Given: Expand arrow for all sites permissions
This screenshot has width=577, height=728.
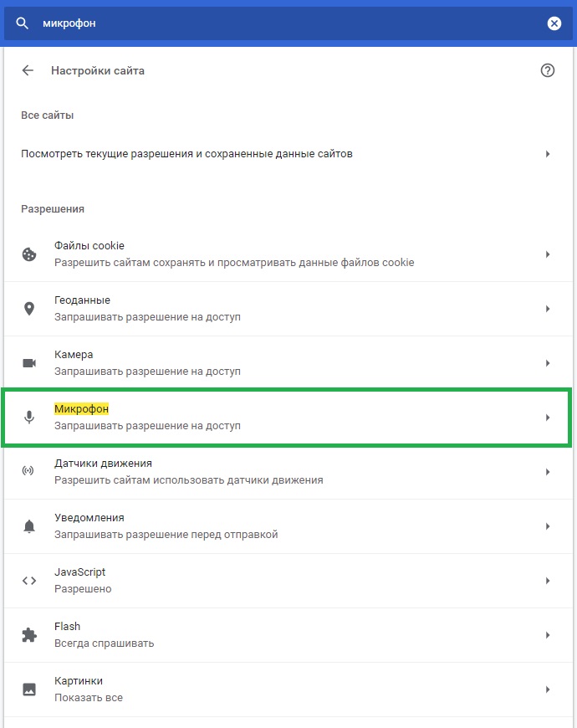Looking at the screenshot, I should (x=548, y=154).
